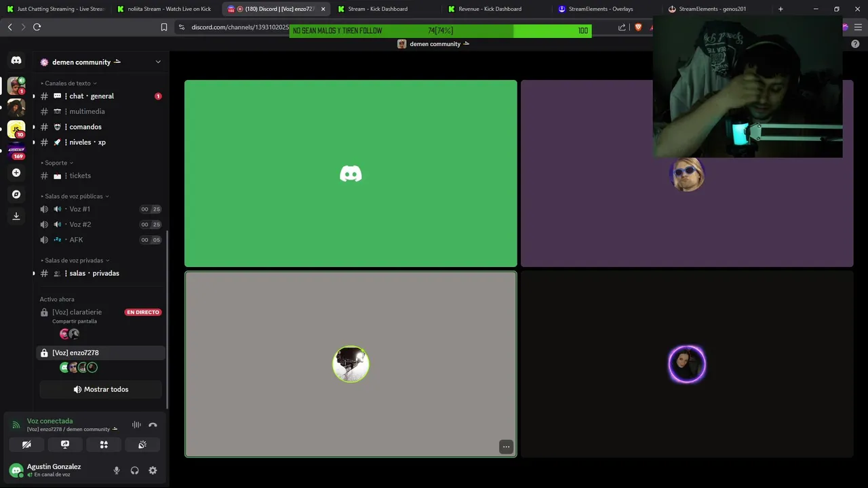This screenshot has width=868, height=488.
Task: Collapse Salas de voz privadas category
Action: click(x=75, y=260)
